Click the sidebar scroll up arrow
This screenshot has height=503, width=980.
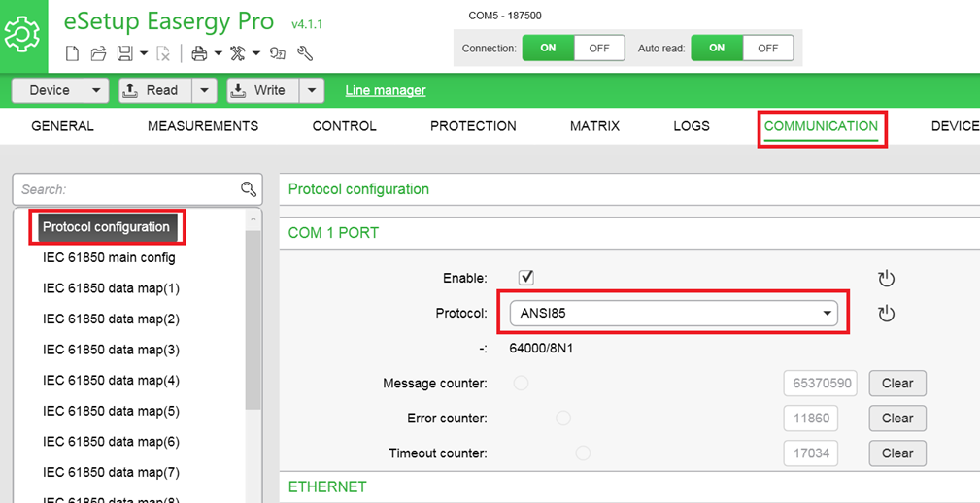point(253,220)
